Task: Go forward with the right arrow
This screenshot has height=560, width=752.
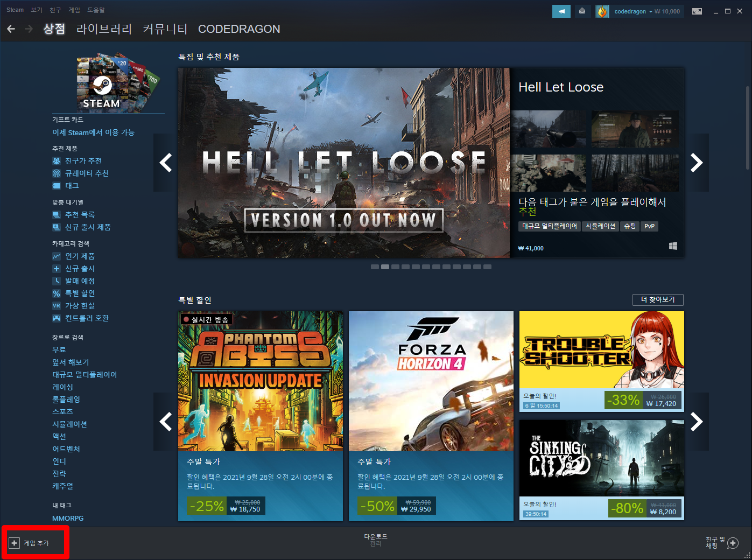Action: (29, 29)
